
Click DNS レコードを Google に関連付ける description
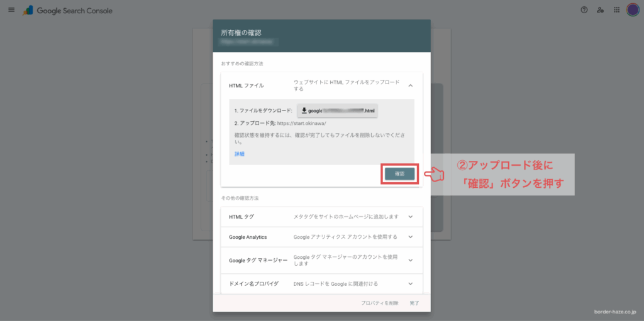(336, 284)
